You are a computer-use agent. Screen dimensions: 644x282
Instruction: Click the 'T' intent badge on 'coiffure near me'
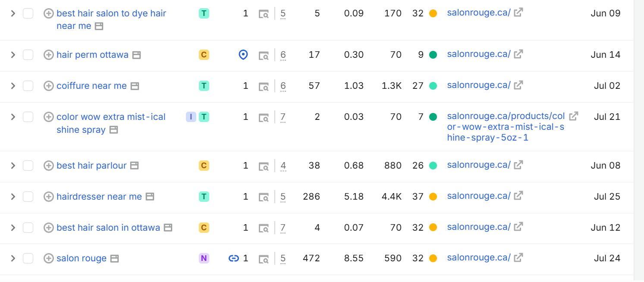[204, 86]
